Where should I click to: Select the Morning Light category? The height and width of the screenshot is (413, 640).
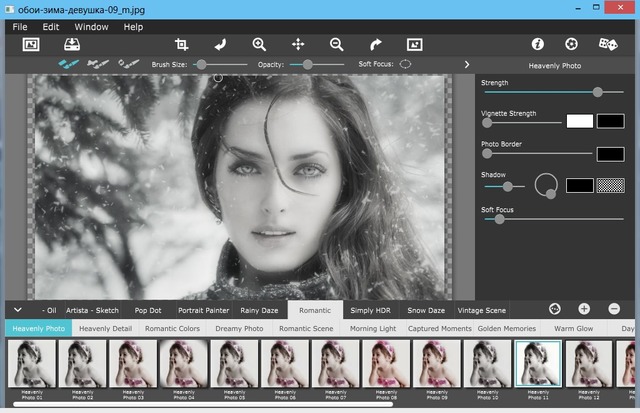(x=372, y=328)
